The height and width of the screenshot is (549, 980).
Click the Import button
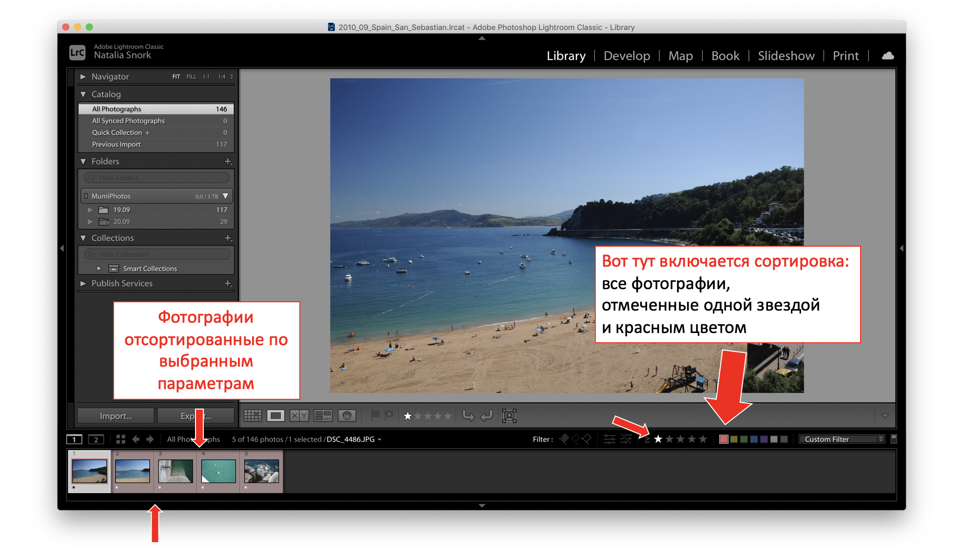(x=116, y=416)
